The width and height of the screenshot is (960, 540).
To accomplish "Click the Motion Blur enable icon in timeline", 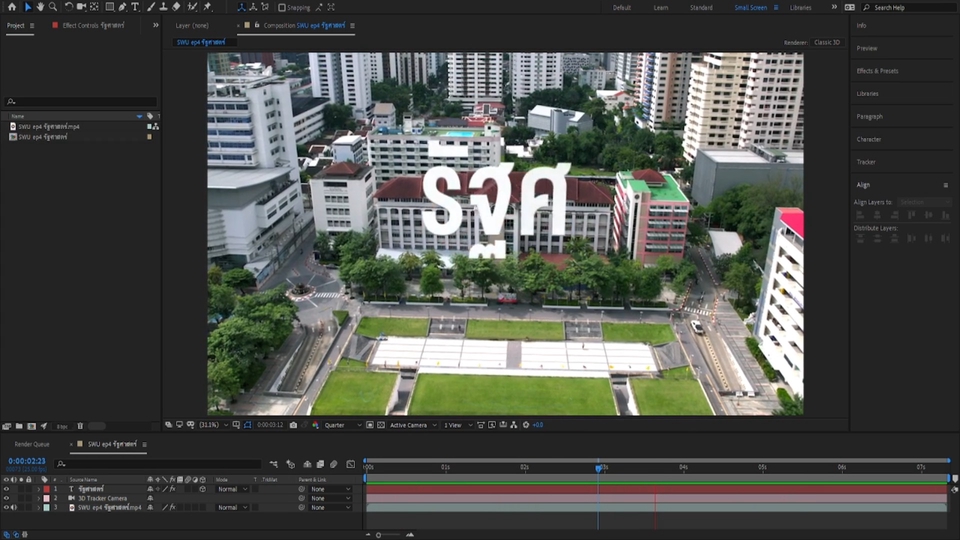I will 334,465.
